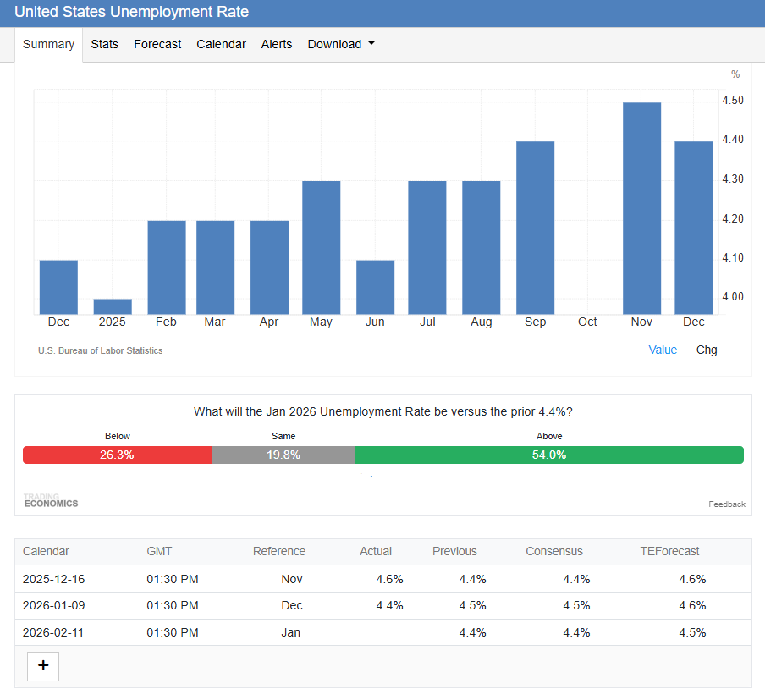The image size is (765, 700).
Task: Click the Feedback link
Action: point(726,504)
